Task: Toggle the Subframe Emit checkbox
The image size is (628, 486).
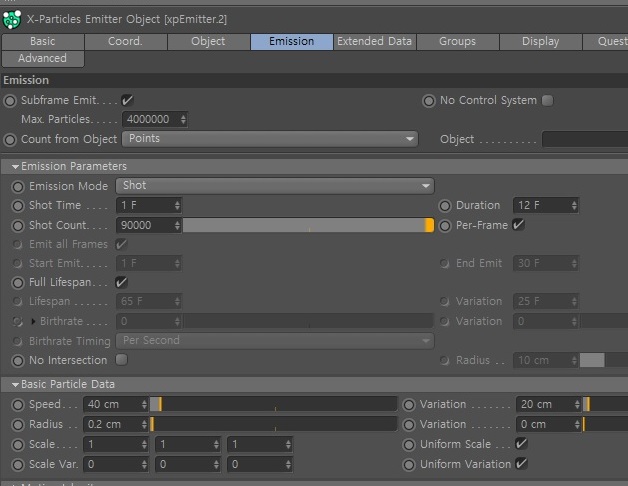Action: (128, 100)
